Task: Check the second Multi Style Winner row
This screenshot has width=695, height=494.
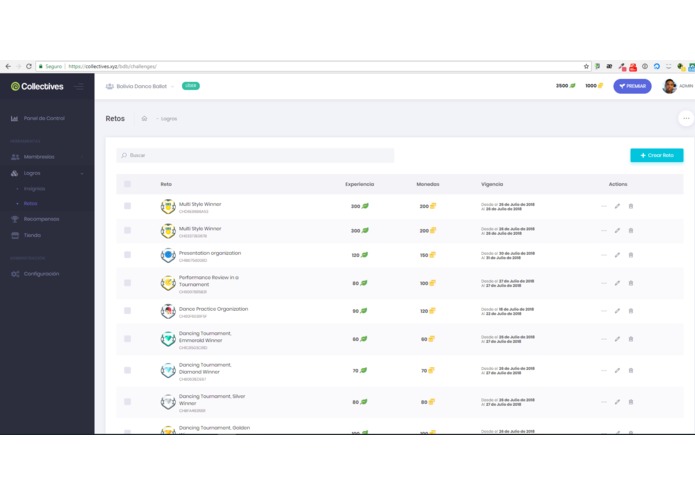Action: 127,230
